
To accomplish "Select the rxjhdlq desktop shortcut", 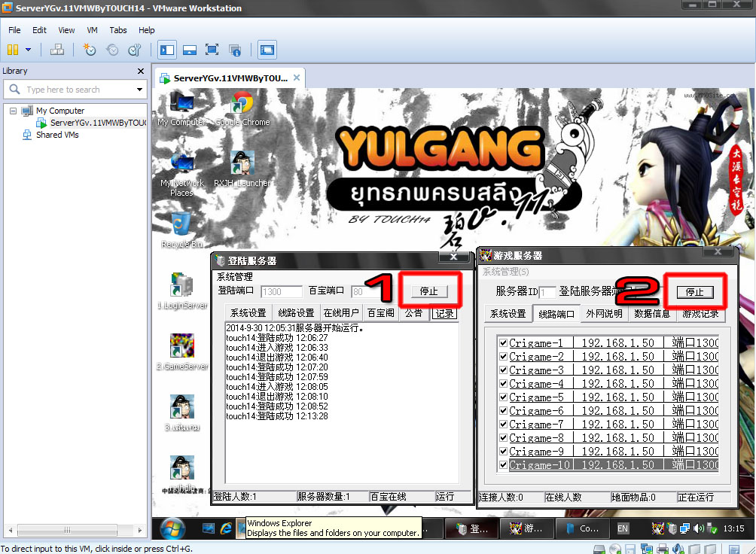I will (x=181, y=473).
